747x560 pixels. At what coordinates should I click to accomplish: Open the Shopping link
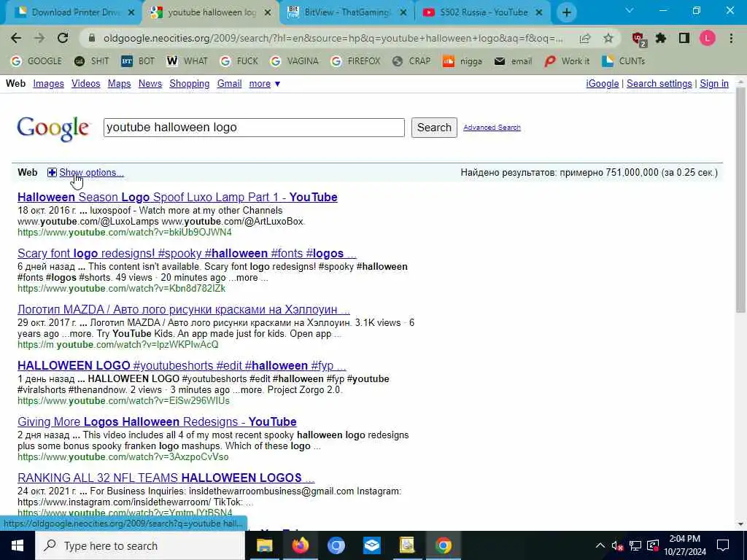[x=189, y=84]
